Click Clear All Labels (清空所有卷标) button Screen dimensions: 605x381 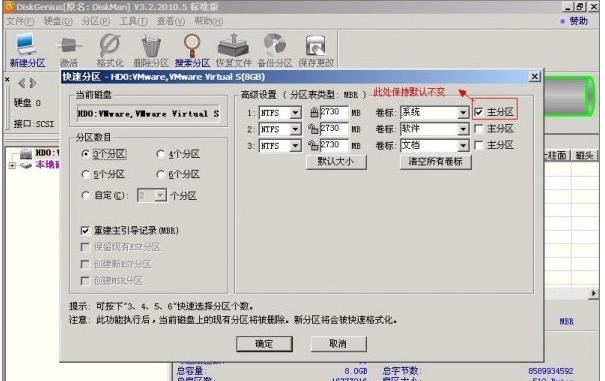pos(436,162)
